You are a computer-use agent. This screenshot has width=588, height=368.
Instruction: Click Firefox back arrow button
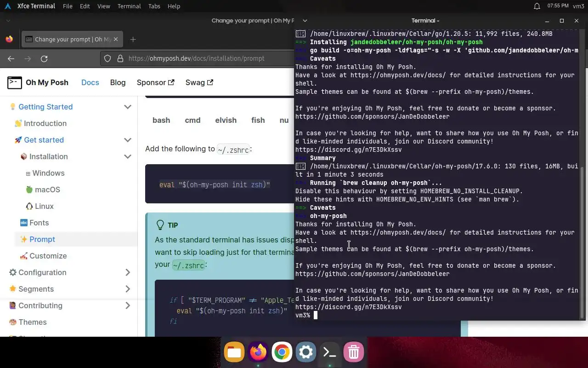point(11,58)
